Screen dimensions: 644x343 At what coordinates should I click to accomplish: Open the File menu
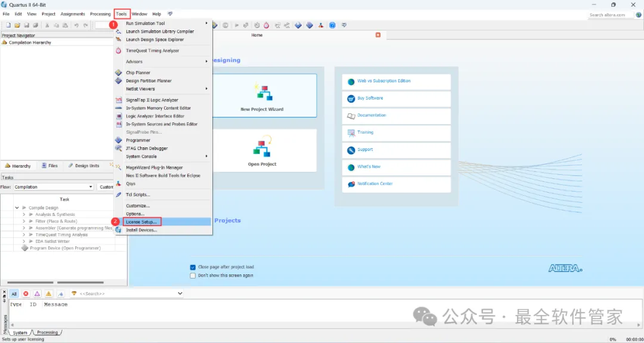[6, 14]
